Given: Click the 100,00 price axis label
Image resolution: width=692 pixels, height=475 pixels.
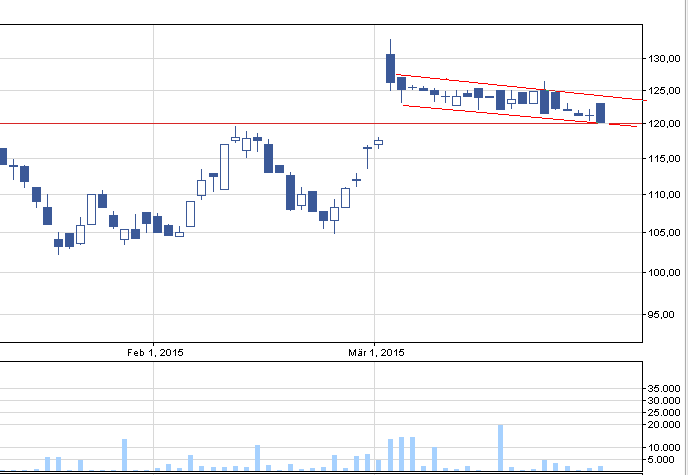Looking at the screenshot, I should tap(665, 273).
